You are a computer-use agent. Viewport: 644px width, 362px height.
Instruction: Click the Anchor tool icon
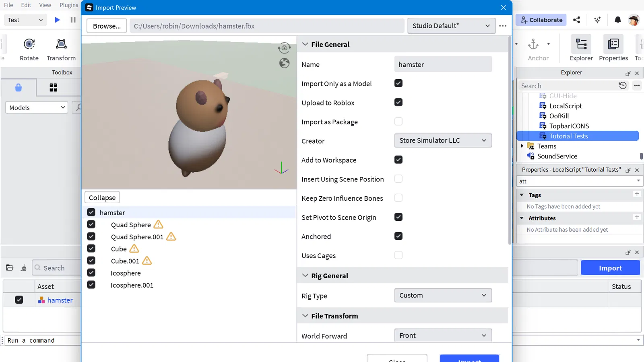tap(533, 44)
